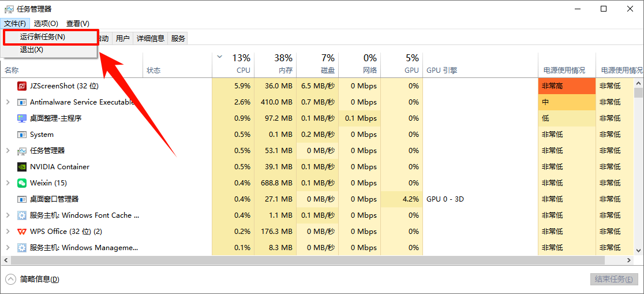Viewport: 644px width, 294px height.
Task: Click the System process icon
Action: point(22,135)
